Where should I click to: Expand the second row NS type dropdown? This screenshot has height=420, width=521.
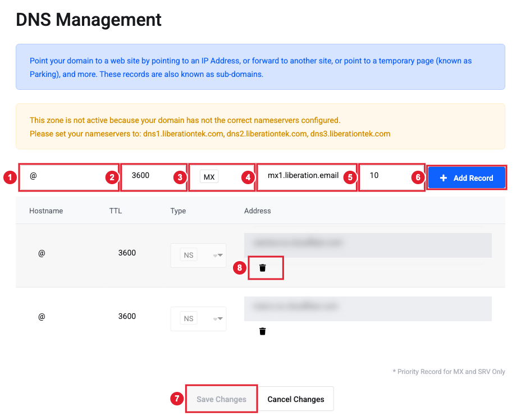pos(198,319)
